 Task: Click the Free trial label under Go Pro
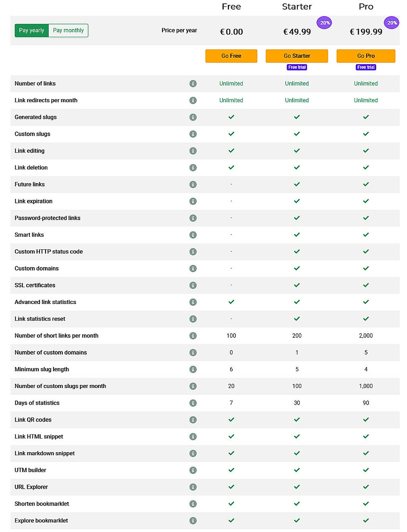tap(366, 67)
